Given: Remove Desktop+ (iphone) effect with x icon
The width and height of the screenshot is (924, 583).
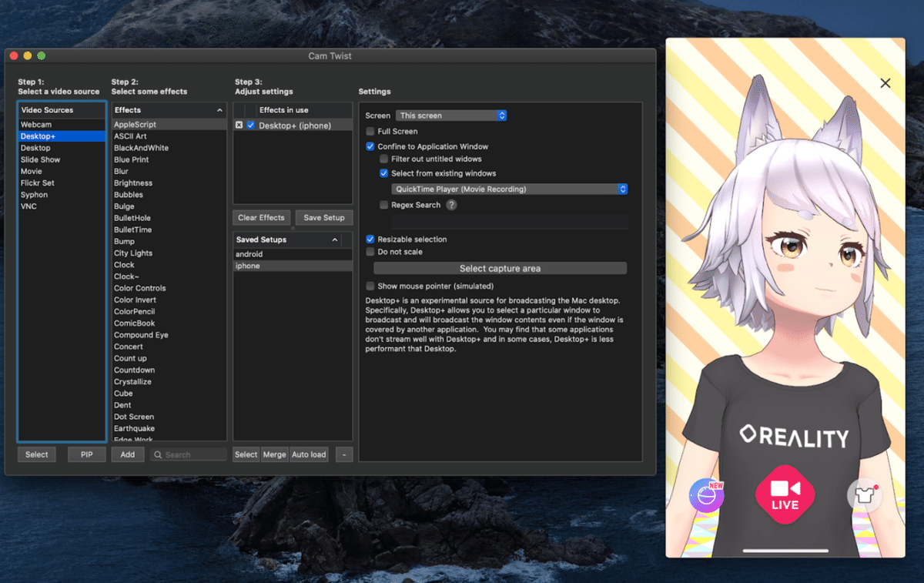Looking at the screenshot, I should coord(239,126).
